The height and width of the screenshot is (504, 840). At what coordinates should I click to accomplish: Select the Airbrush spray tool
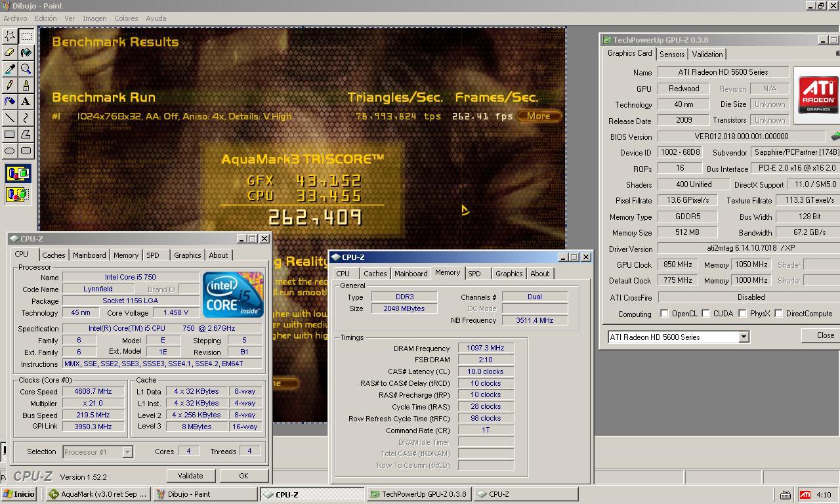(x=10, y=102)
